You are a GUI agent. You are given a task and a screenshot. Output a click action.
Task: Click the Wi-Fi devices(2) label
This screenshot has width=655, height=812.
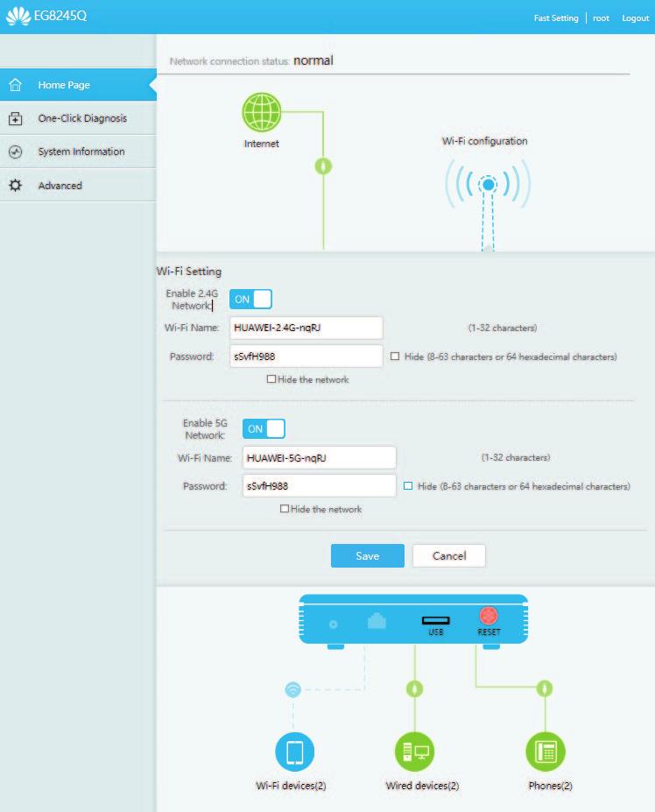[x=291, y=786]
